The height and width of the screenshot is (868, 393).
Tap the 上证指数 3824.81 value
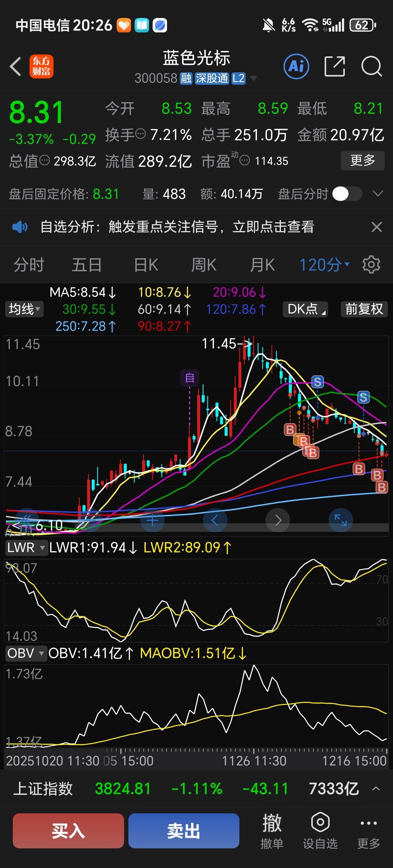tap(123, 789)
